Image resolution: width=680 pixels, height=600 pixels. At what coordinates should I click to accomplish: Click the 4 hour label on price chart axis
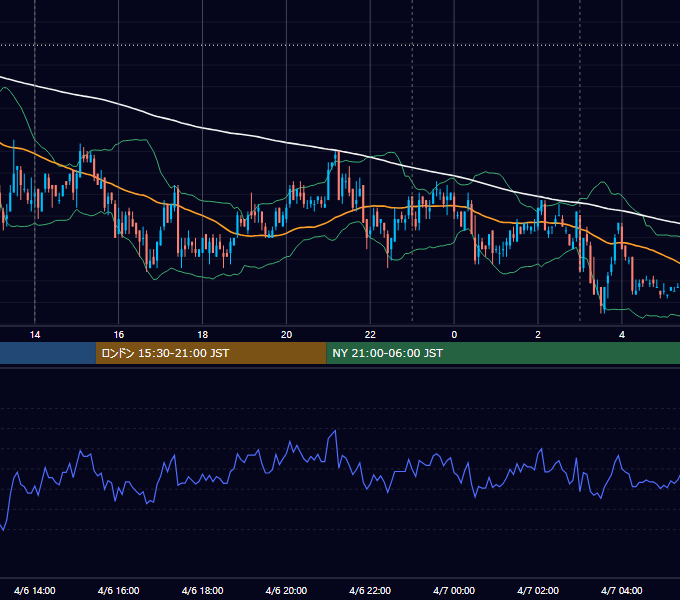[621, 335]
